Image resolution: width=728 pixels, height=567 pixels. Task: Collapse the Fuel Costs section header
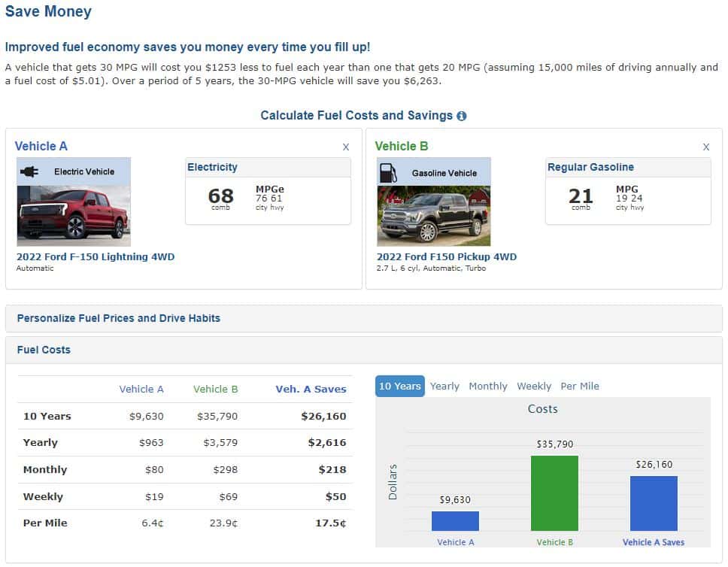(363, 350)
